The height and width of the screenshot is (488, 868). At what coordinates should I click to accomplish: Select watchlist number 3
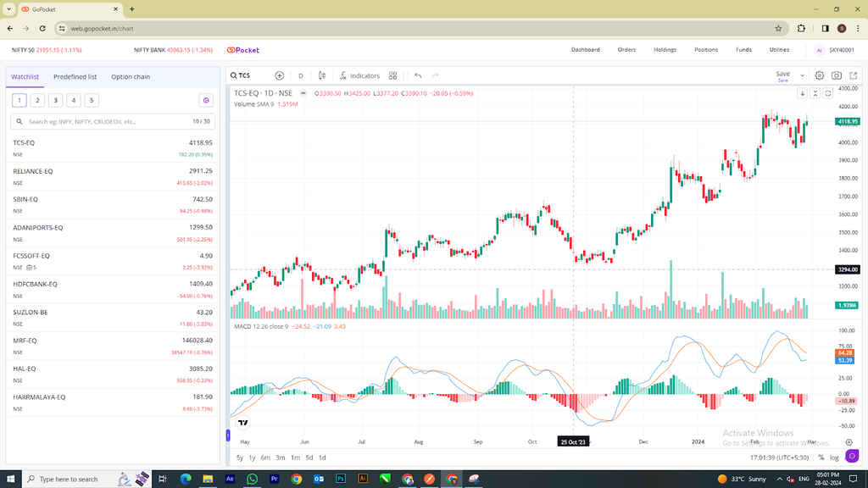(55, 100)
